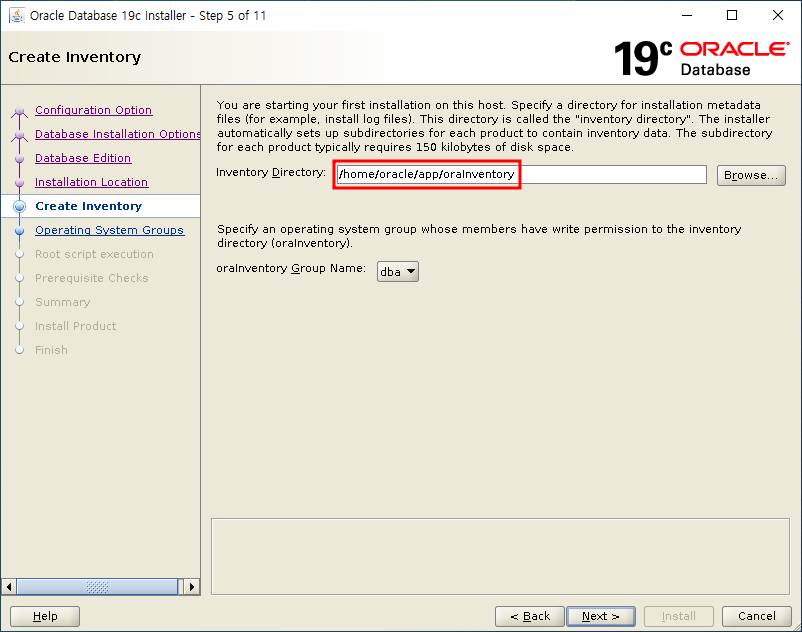Viewport: 802px width, 632px height.
Task: Click the Inventory Directory path field
Action: tap(521, 174)
